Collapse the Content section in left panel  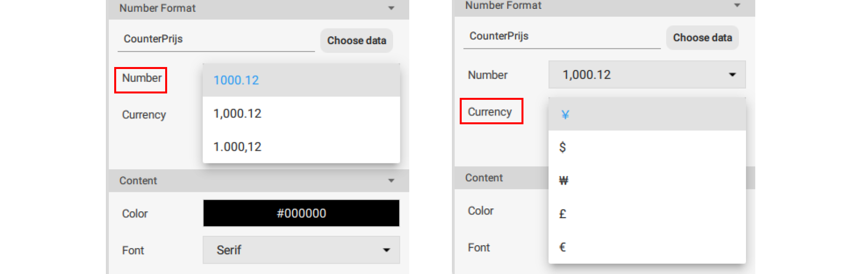(391, 181)
